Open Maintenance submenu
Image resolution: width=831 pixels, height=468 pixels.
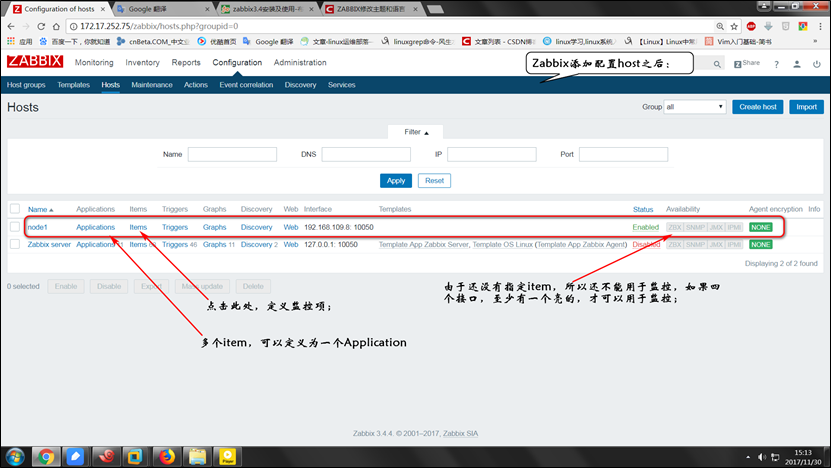coord(152,85)
